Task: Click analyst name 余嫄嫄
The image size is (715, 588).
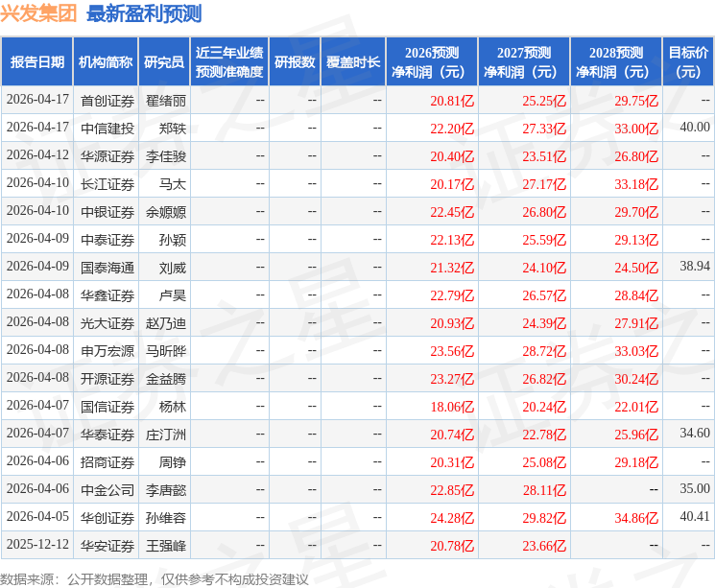Action: click(x=166, y=212)
